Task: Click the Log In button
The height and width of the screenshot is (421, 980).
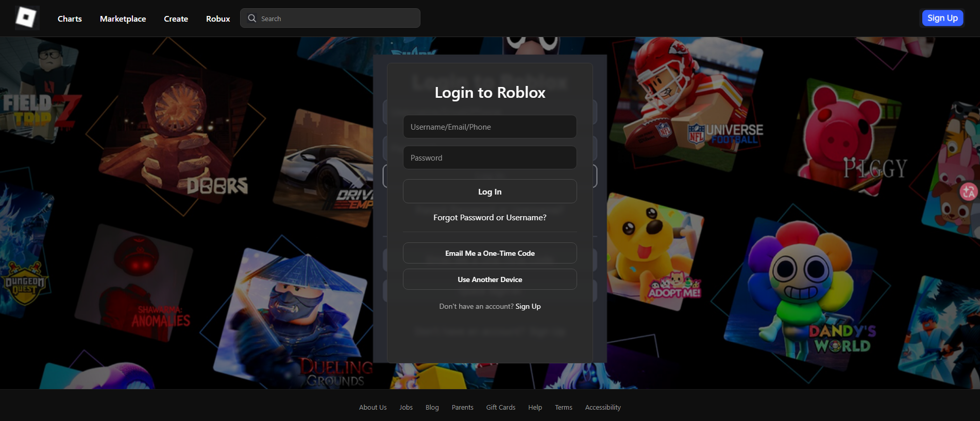Action: click(x=489, y=191)
